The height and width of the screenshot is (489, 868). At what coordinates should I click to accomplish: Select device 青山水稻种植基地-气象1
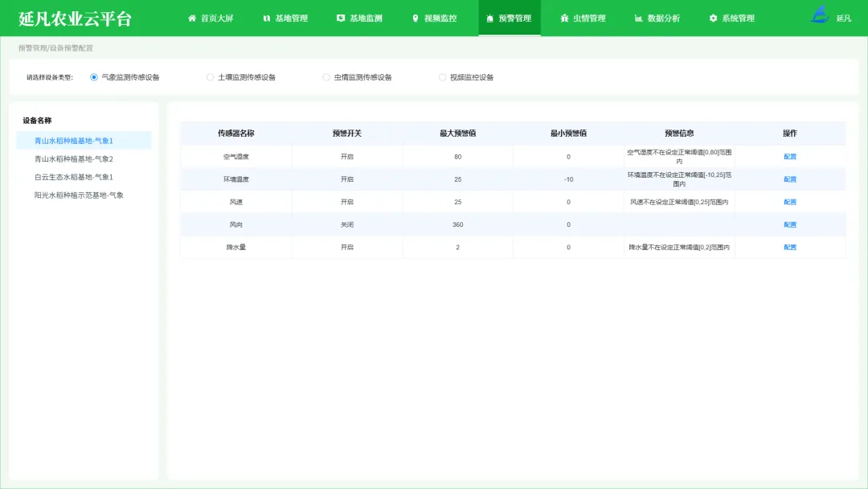(84, 141)
